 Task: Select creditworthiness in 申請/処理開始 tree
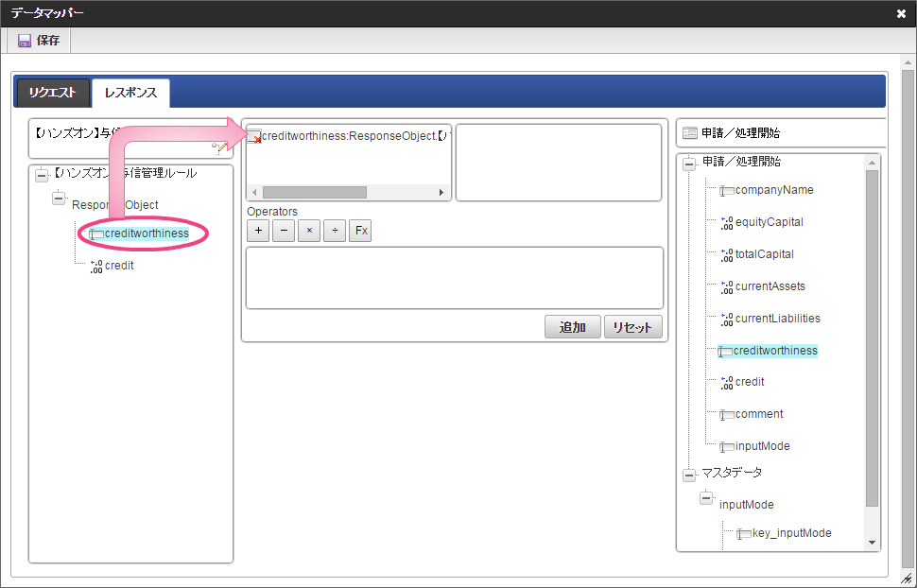pyautogui.click(x=775, y=351)
